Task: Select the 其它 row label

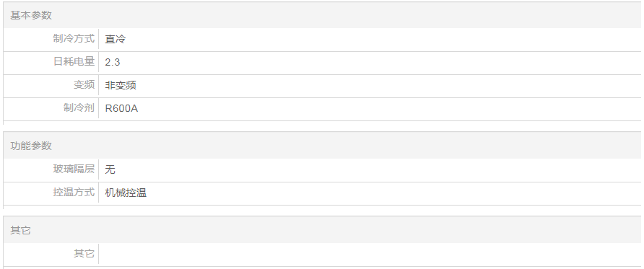Action: (84, 253)
